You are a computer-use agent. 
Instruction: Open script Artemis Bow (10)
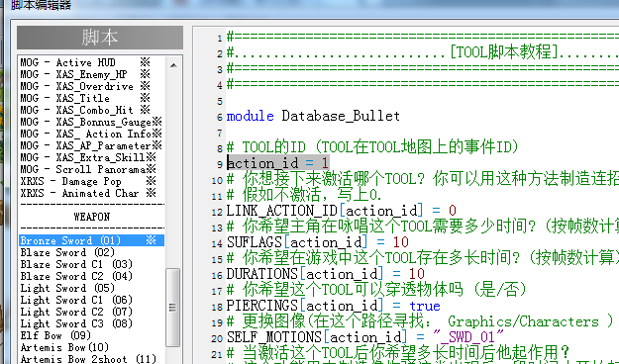[x=91, y=347]
